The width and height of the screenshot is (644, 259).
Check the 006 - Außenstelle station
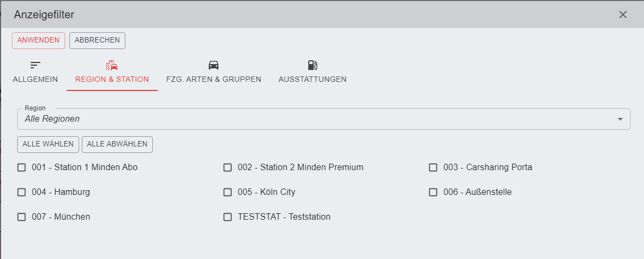[x=433, y=192]
